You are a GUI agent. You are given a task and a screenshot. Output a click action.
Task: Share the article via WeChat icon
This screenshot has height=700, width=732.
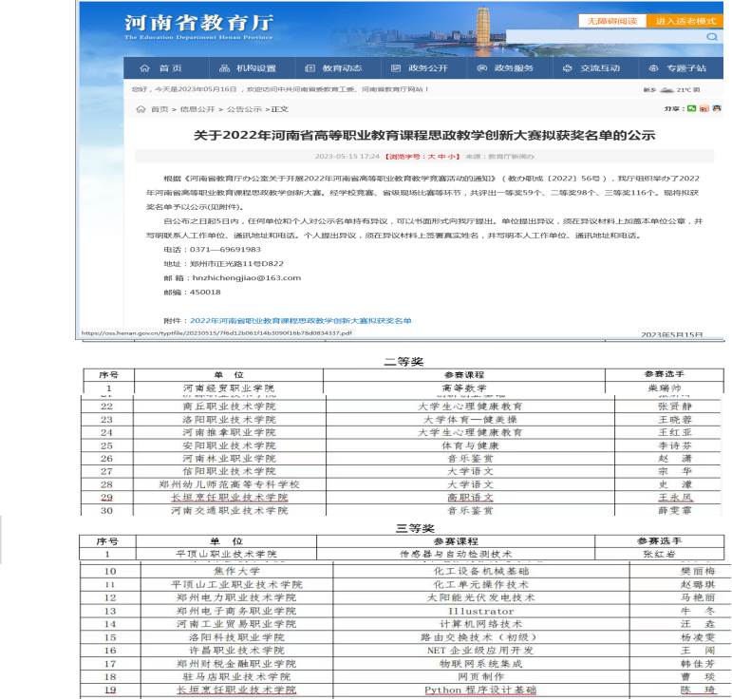tap(691, 108)
